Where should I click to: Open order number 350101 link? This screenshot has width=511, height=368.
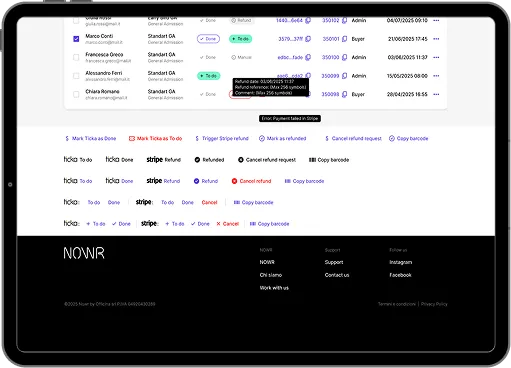tap(331, 39)
